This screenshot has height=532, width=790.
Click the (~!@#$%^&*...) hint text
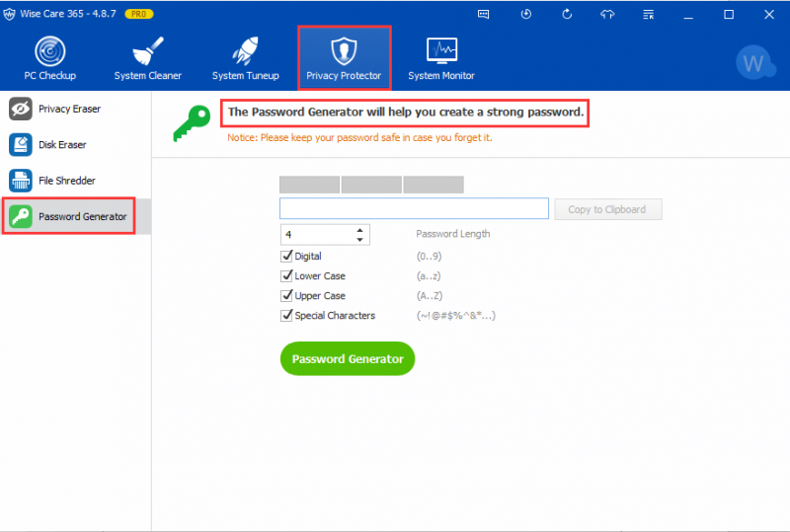point(456,316)
